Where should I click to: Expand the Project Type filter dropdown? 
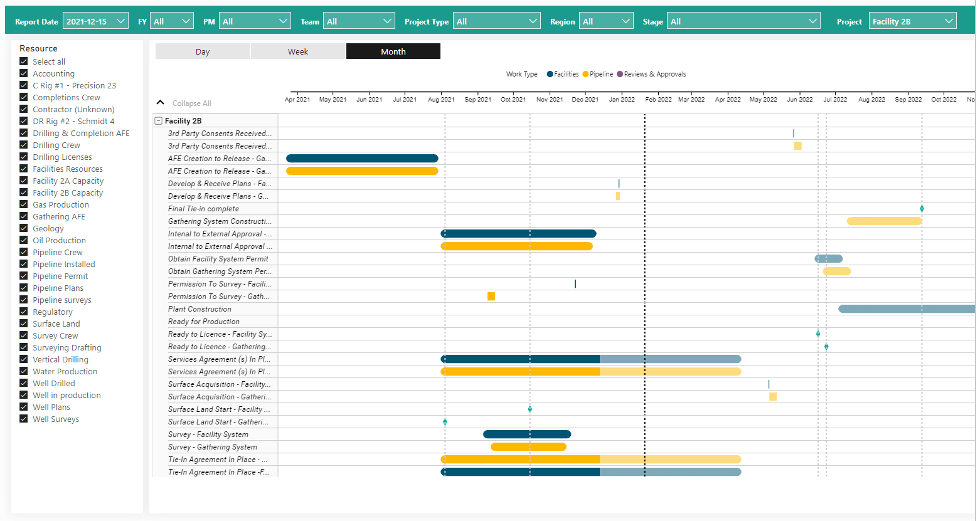click(497, 21)
